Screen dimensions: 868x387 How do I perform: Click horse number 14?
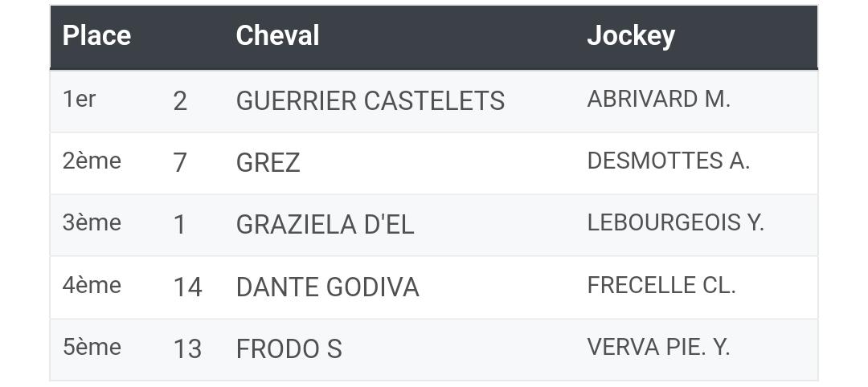click(x=187, y=287)
